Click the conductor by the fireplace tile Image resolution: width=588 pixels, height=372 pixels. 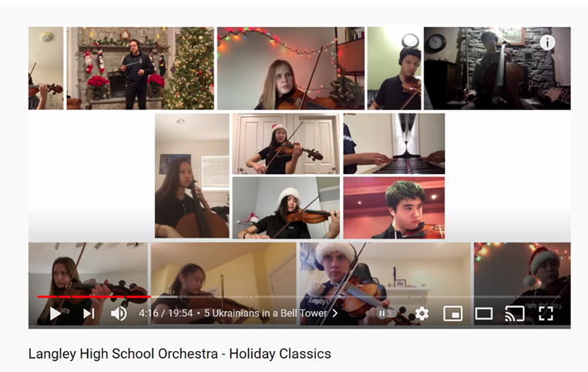[x=140, y=69]
